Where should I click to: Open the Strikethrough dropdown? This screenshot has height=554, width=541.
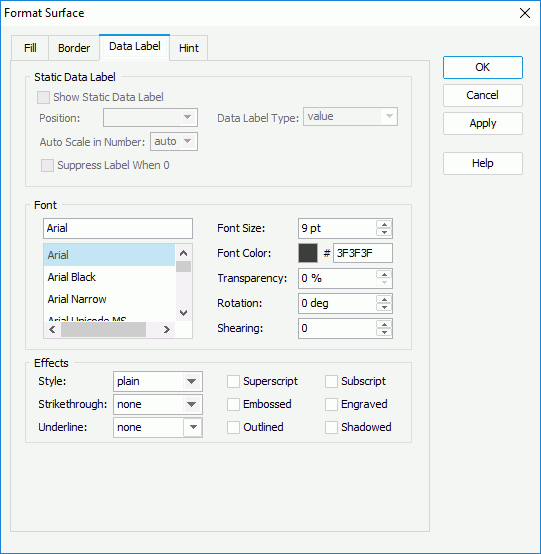pos(158,404)
